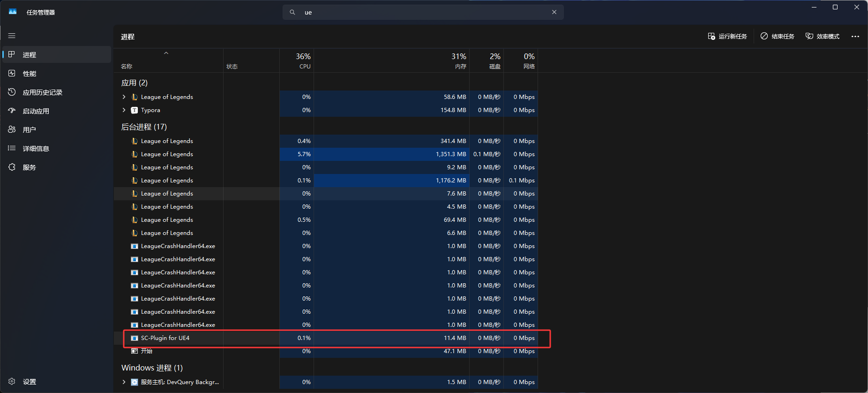
Task: Select League of Legends using 1,351.3 MB
Action: (326, 154)
